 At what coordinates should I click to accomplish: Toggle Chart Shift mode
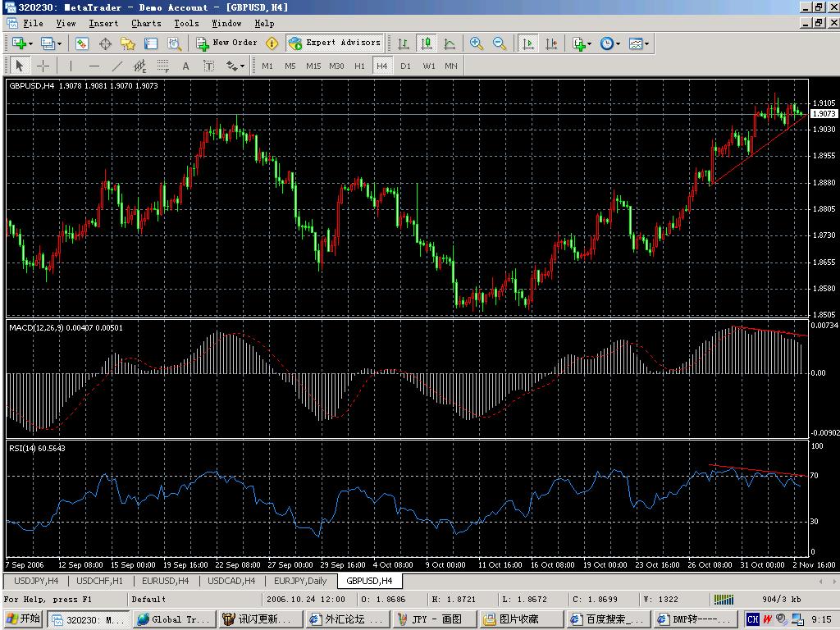551,43
